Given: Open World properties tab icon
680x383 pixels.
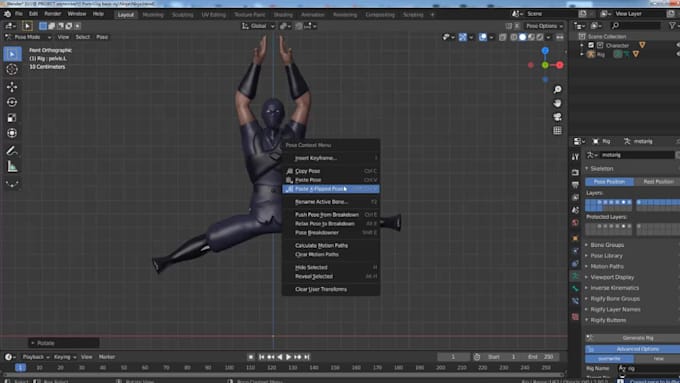Looking at the screenshot, I should tap(575, 223).
